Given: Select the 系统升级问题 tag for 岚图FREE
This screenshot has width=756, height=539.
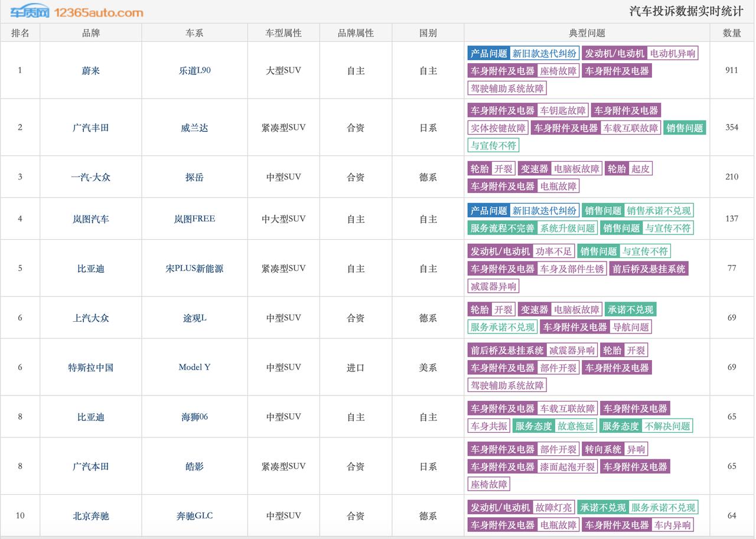Looking at the screenshot, I should pos(568,228).
